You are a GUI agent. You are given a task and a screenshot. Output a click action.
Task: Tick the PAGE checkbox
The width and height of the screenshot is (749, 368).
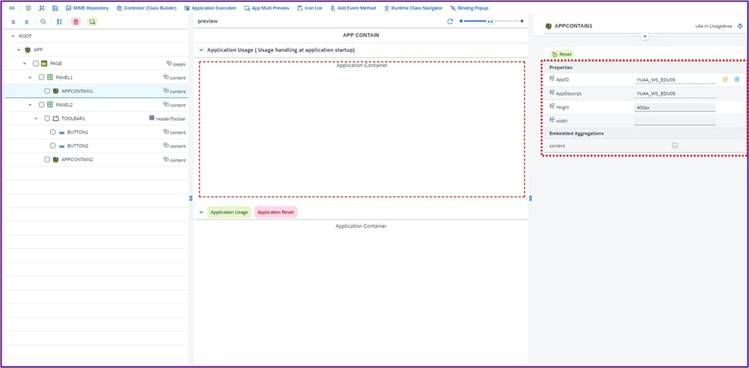coord(36,64)
